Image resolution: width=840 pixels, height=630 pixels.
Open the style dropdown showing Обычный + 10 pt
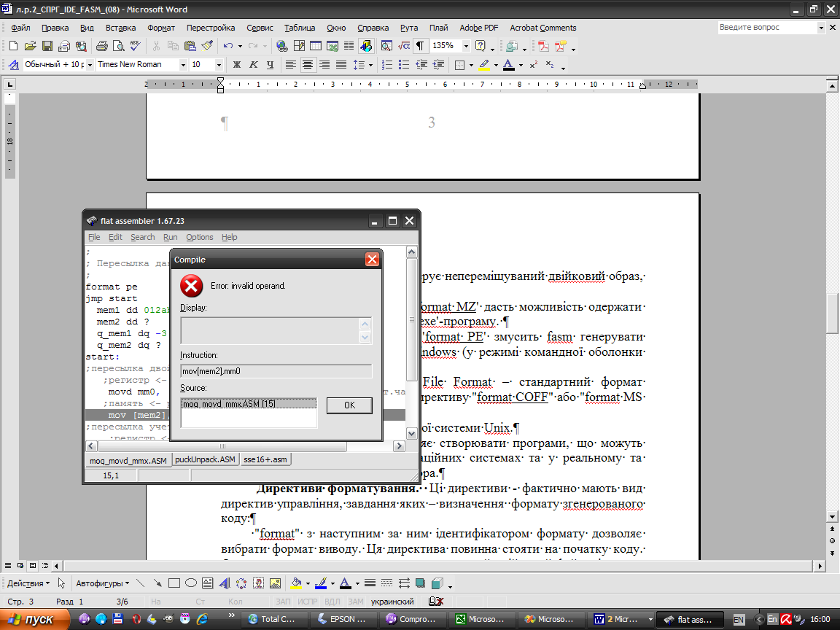[x=90, y=65]
